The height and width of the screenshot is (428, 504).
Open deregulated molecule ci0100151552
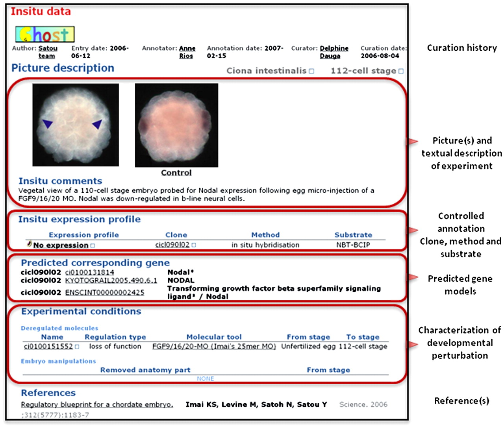click(48, 347)
